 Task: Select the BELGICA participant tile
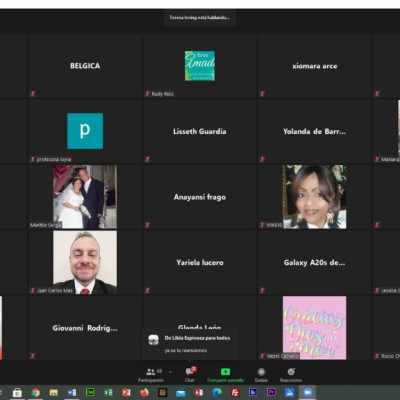[x=85, y=66]
